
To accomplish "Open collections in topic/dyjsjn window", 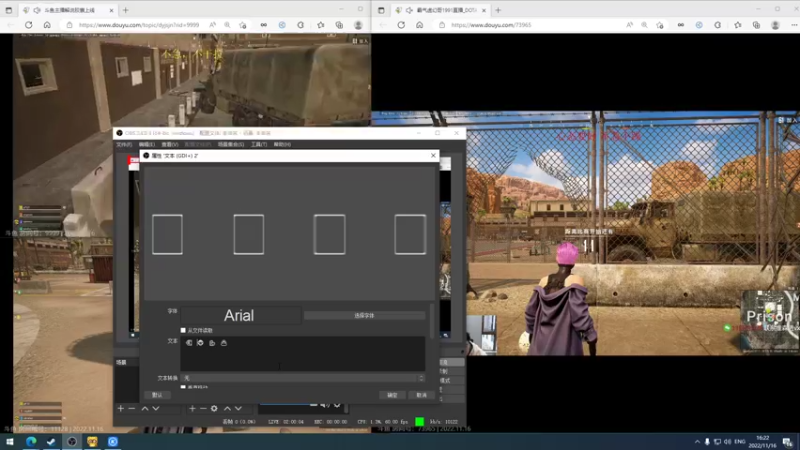I will [339, 24].
